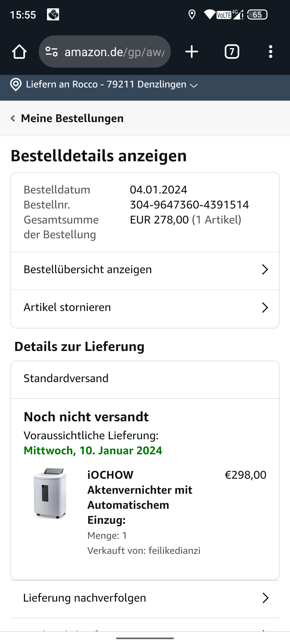290x644 pixels.
Task: Expand the Liefern an Rocco address dropdown
Action: 194,85
